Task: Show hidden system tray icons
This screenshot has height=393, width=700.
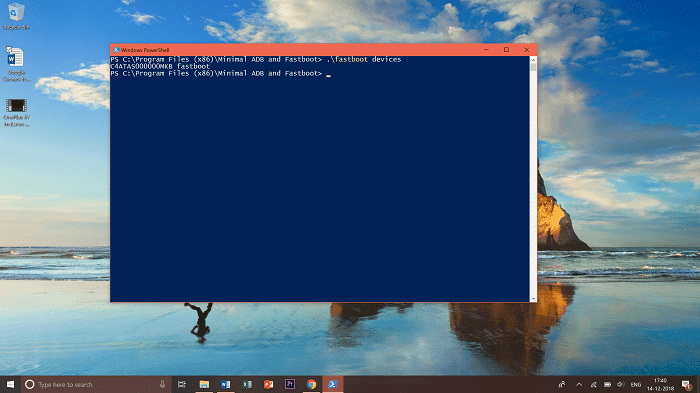Action: tap(579, 385)
